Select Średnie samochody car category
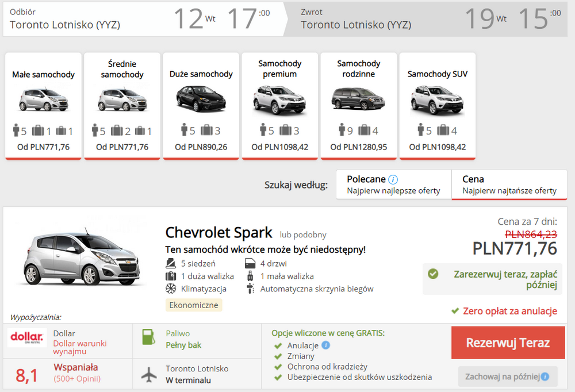The height and width of the screenshot is (392, 575). 122,106
